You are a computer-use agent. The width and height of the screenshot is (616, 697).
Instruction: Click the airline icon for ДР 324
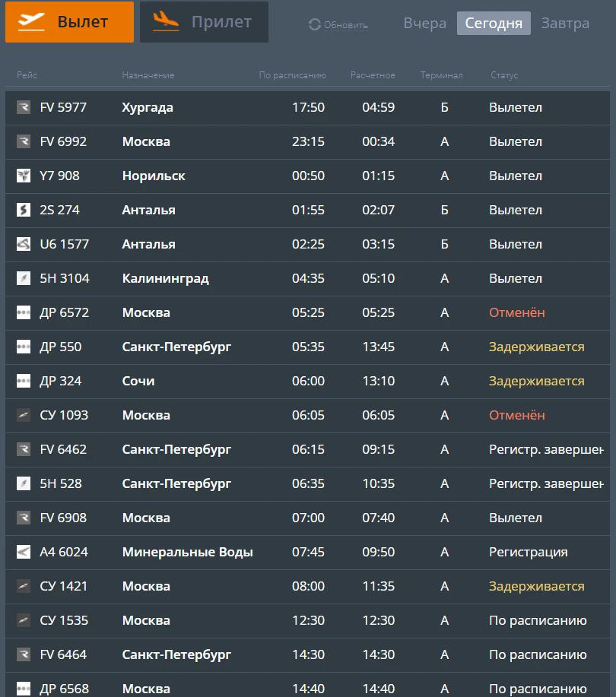click(x=24, y=381)
